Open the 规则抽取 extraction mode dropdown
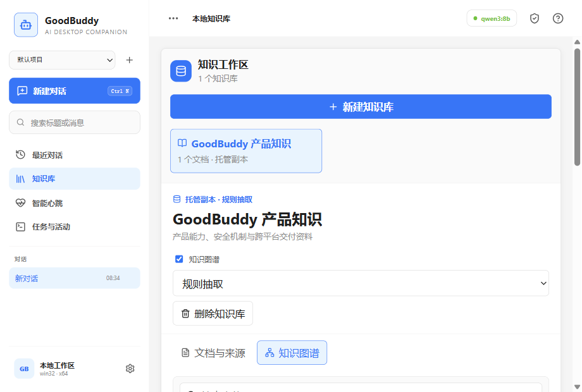The image size is (582, 392). (361, 283)
